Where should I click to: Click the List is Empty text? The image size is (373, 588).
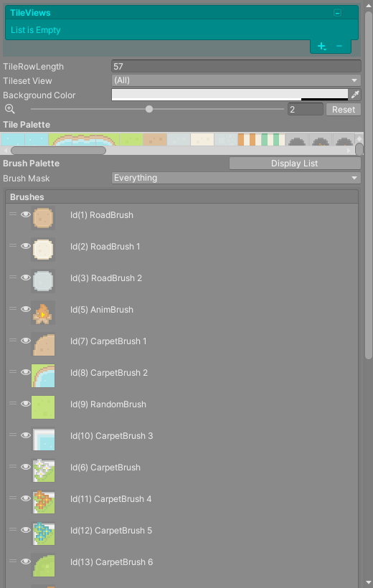pyautogui.click(x=36, y=30)
